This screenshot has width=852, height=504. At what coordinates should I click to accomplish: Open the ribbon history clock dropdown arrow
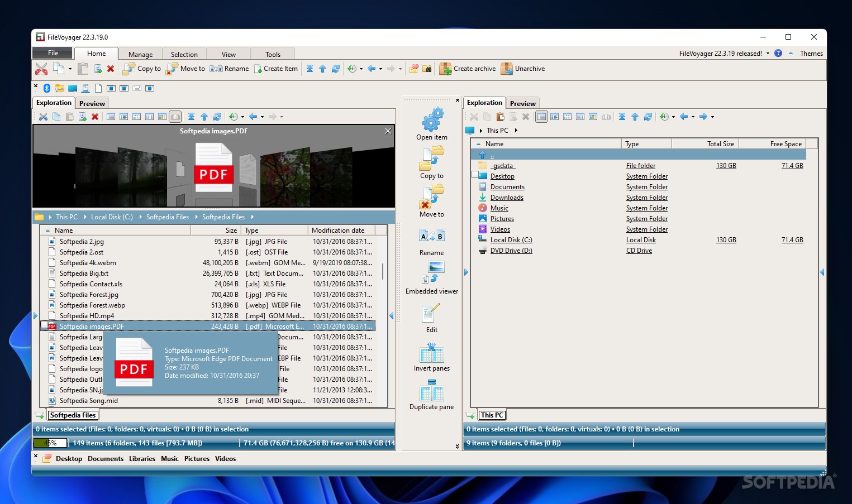click(x=361, y=69)
